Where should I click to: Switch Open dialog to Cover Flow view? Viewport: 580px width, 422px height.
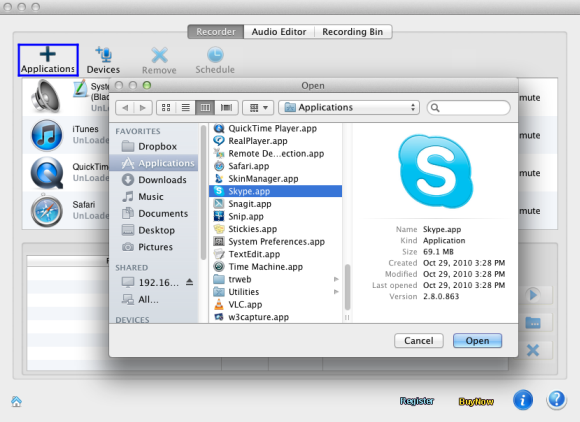[x=226, y=108]
